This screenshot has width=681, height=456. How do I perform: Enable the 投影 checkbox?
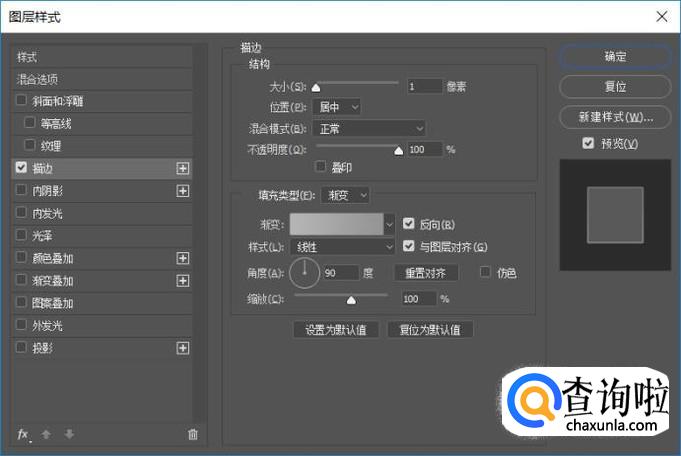pyautogui.click(x=21, y=347)
